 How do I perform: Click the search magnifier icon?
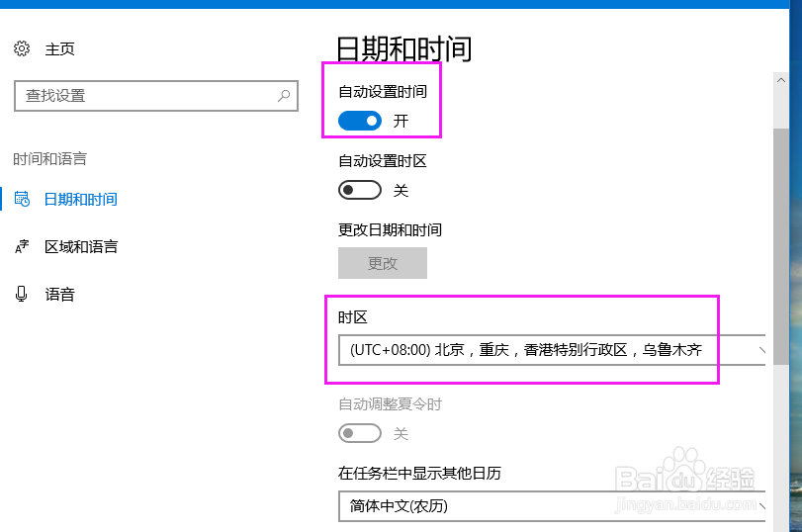[x=284, y=95]
